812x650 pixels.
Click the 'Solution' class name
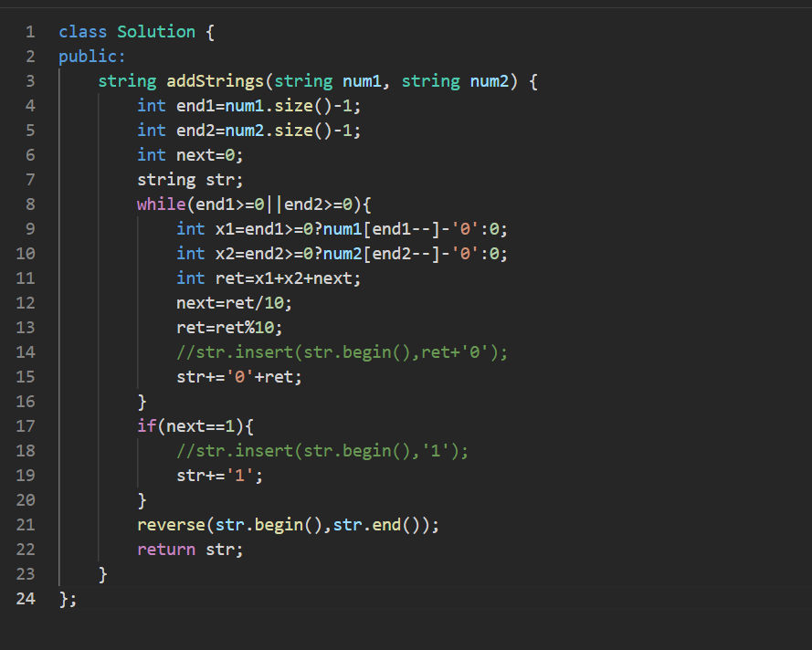[x=156, y=32]
